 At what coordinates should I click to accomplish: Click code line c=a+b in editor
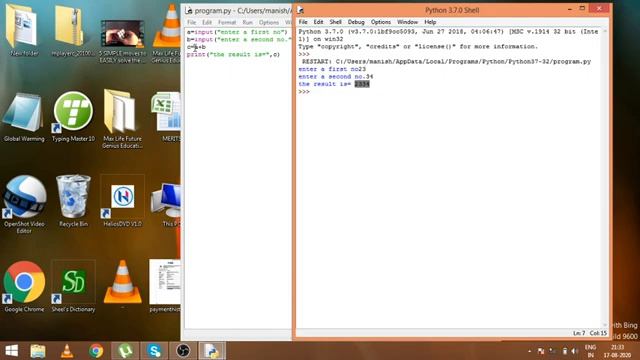[196, 47]
